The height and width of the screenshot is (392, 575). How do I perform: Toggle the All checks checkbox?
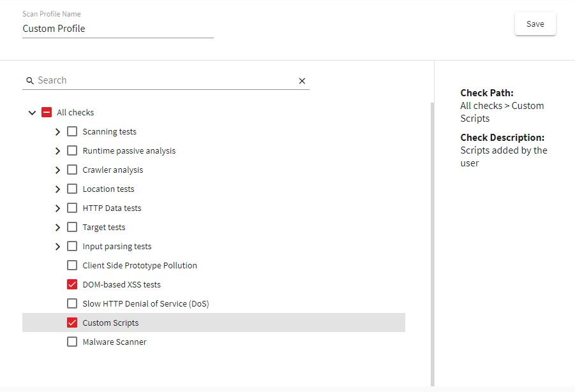(x=47, y=113)
